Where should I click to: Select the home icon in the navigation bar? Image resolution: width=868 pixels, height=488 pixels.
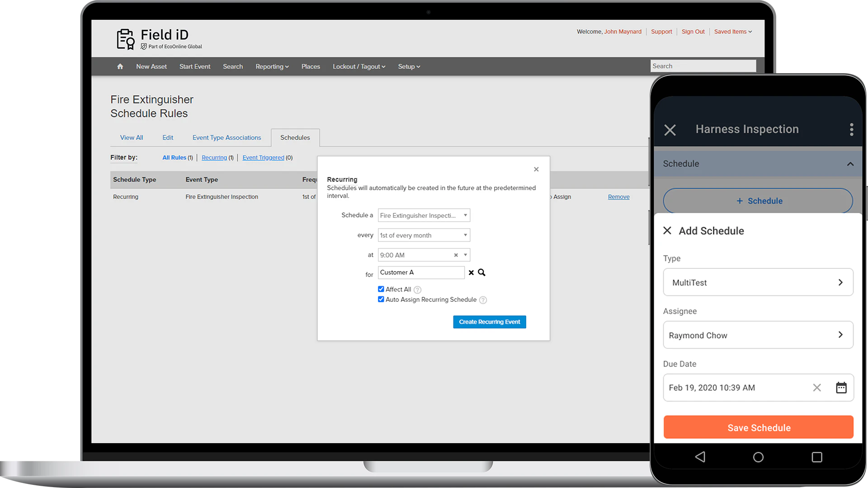120,66
